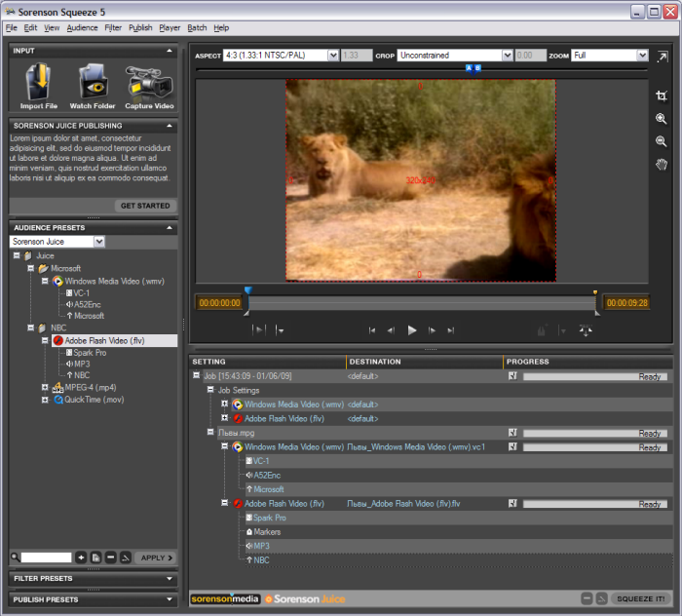This screenshot has width=682, height=616.
Task: Expand the Filter Presets panel
Action: (x=170, y=579)
